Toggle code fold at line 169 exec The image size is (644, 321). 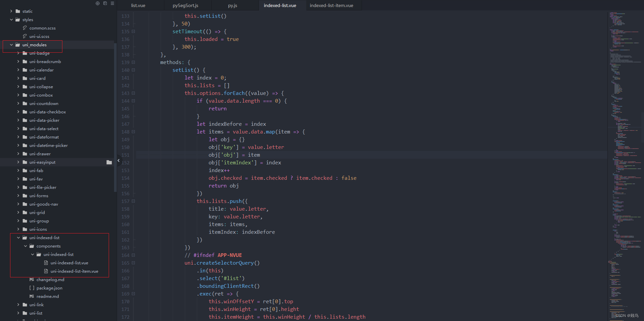point(133,294)
